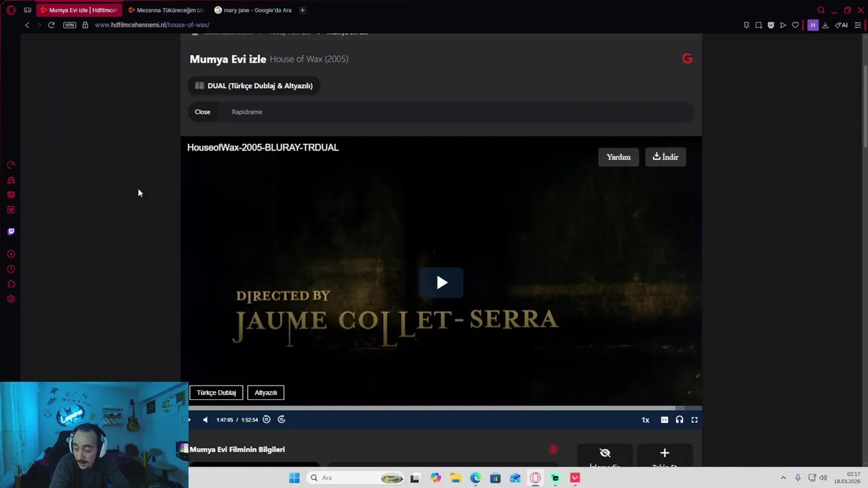868x488 pixels.
Task: Show hidden system tray icons
Action: (783, 478)
